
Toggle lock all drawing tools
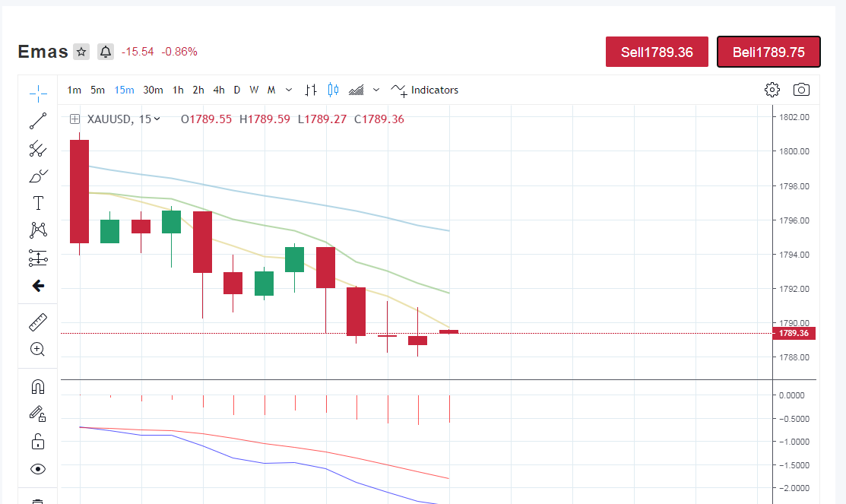[x=38, y=442]
